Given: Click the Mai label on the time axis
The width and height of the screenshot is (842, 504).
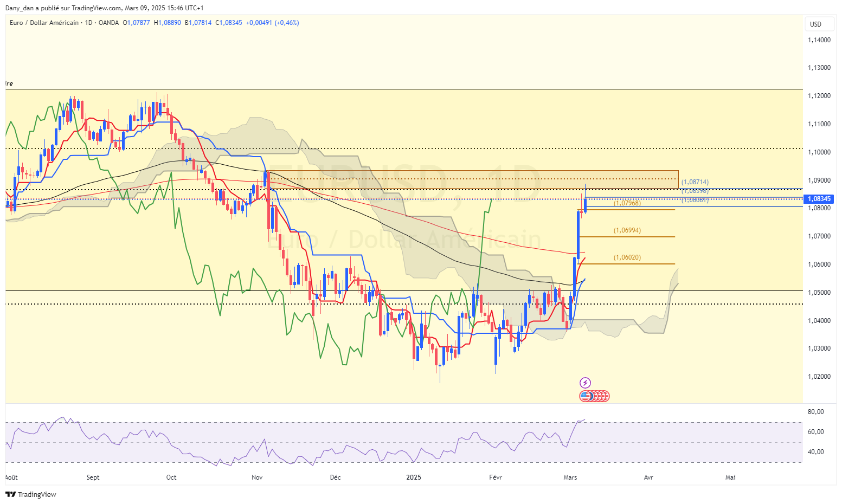Looking at the screenshot, I should (x=730, y=477).
